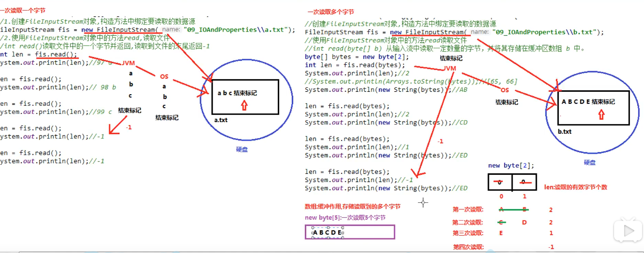Click the label "new byte[2];" above the array boxes
644x253 pixels.
point(511,166)
